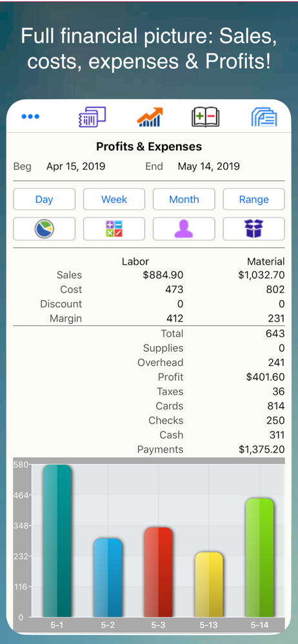Select the Month period button
This screenshot has width=298, height=644.
(184, 199)
